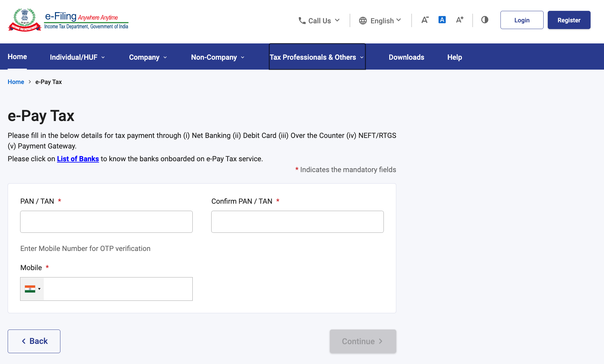604x364 pixels.
Task: Go to the Downloads section
Action: (406, 57)
